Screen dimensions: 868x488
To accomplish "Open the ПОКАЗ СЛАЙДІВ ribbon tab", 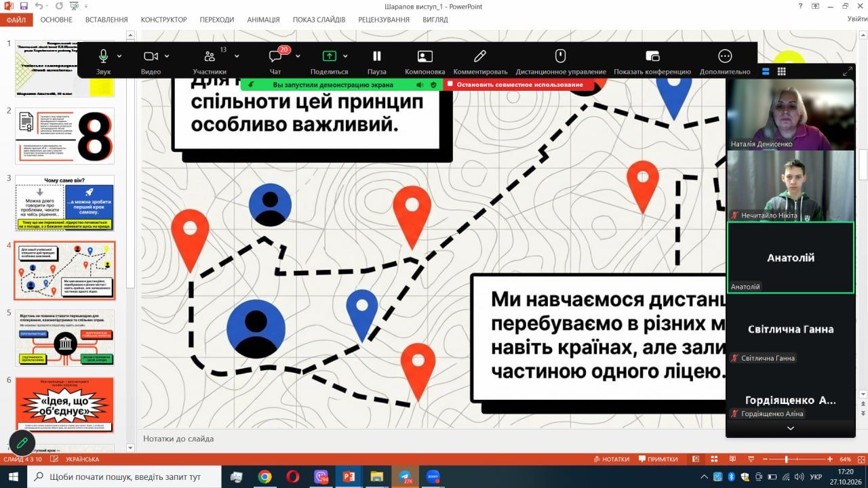I will click(x=319, y=20).
